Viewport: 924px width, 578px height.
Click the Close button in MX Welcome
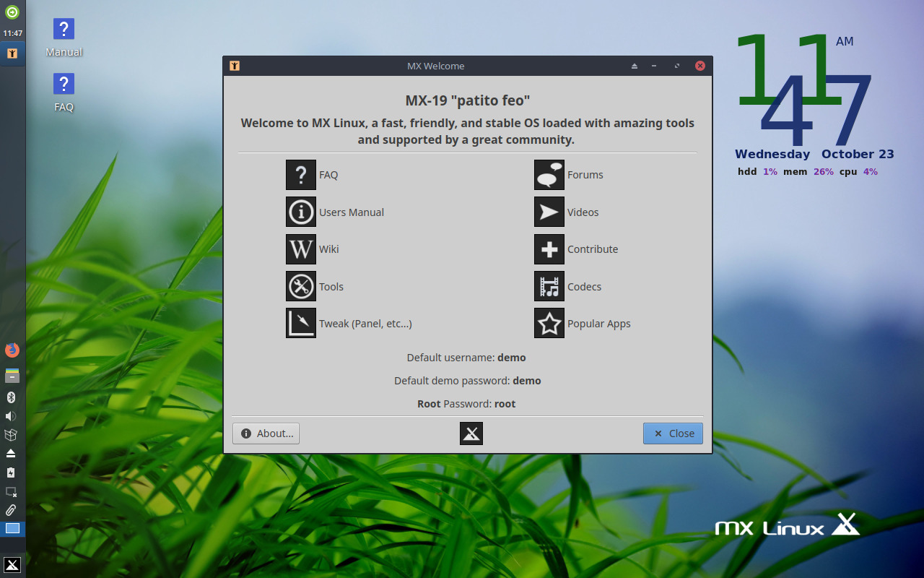673,433
